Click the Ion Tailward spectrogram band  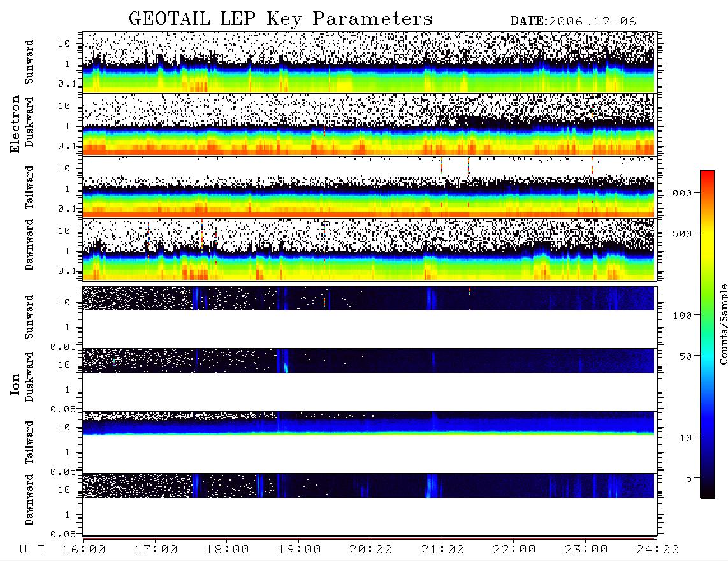368,423
